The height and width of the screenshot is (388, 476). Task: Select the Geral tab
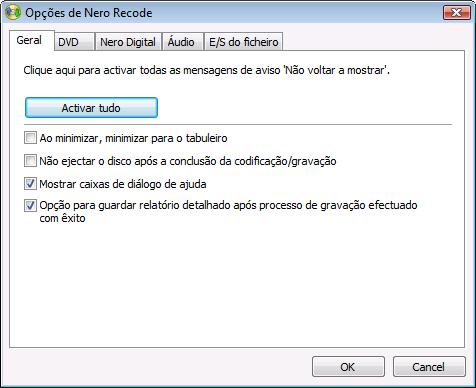29,40
